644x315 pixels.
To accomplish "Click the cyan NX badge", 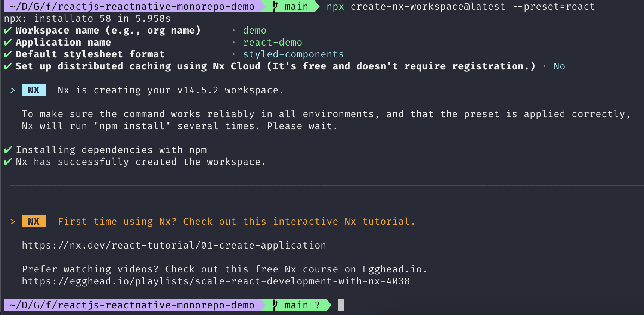I will (x=34, y=90).
